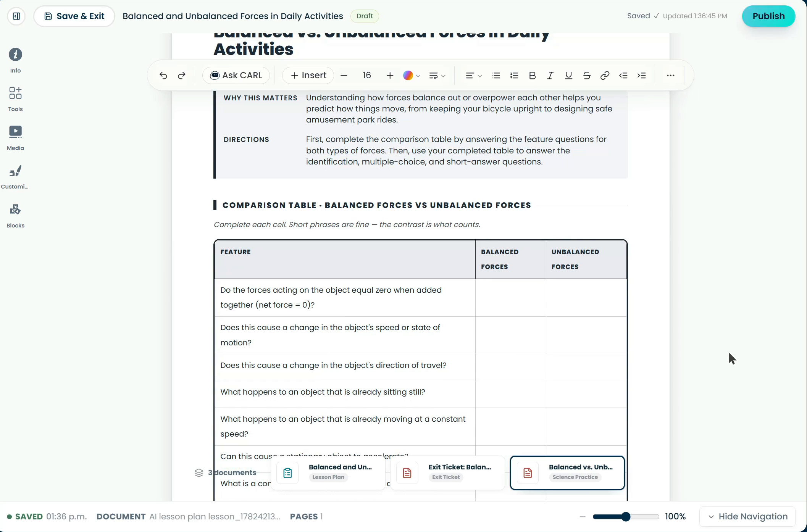Collapse navigation with Hide Navigation
The width and height of the screenshot is (807, 532).
tap(747, 516)
